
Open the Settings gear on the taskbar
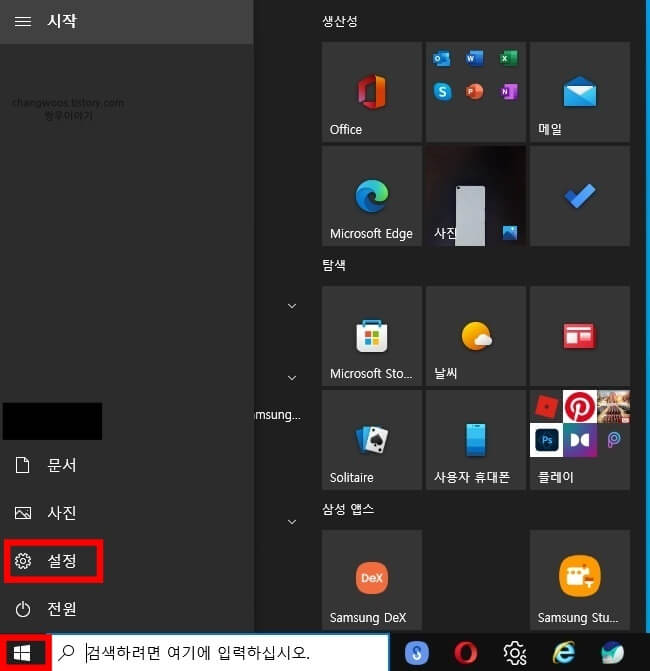[x=514, y=653]
